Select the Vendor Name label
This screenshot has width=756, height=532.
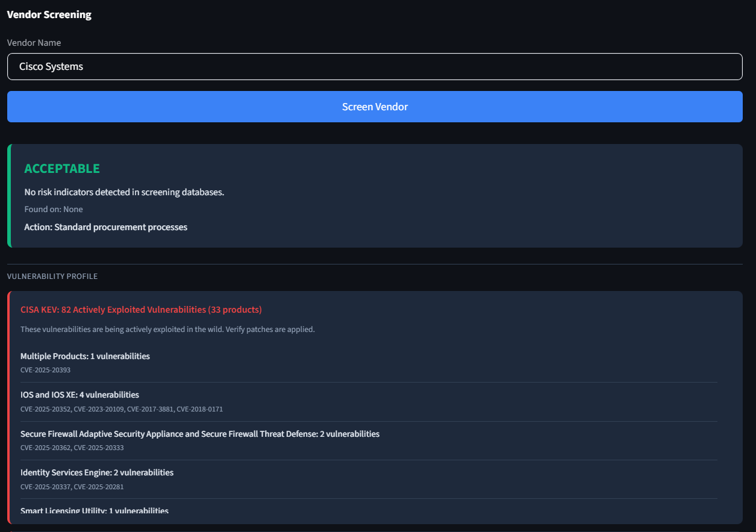(34, 43)
